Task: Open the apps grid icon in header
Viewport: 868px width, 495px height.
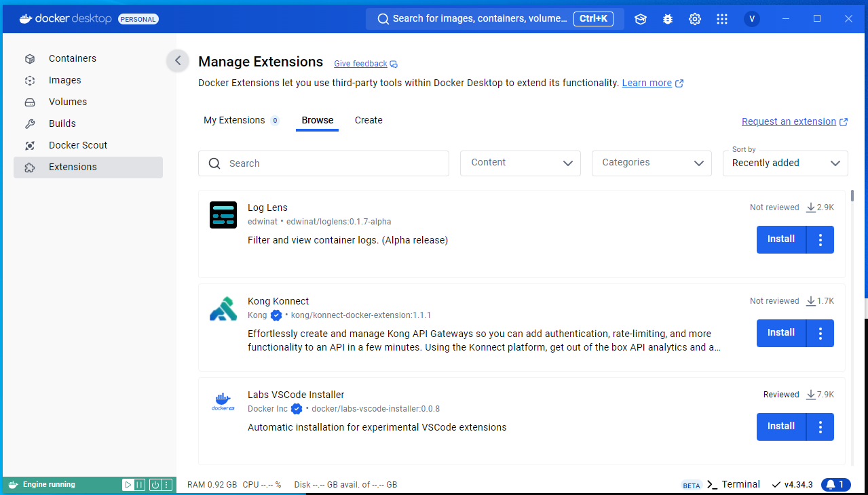Action: 722,19
